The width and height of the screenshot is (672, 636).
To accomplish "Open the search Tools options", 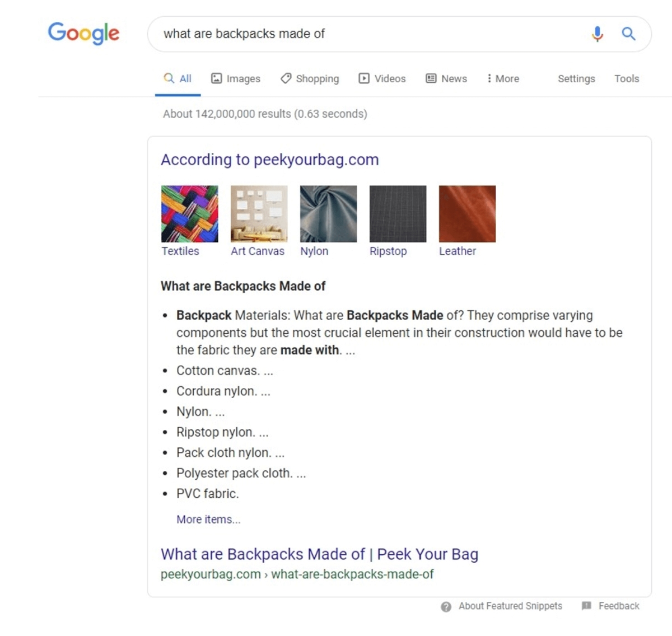I will pos(626,78).
